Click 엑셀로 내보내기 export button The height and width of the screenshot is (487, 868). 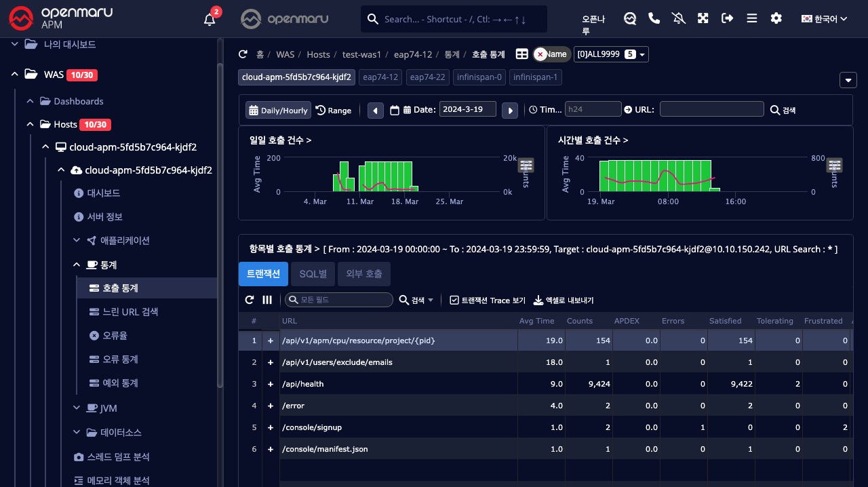click(x=564, y=300)
